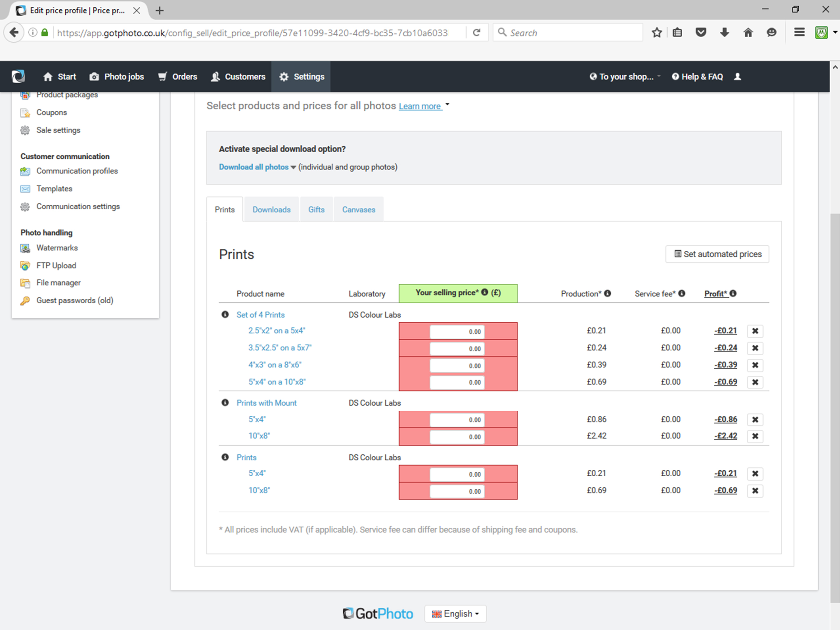Switch to the Canvases tab

[359, 209]
